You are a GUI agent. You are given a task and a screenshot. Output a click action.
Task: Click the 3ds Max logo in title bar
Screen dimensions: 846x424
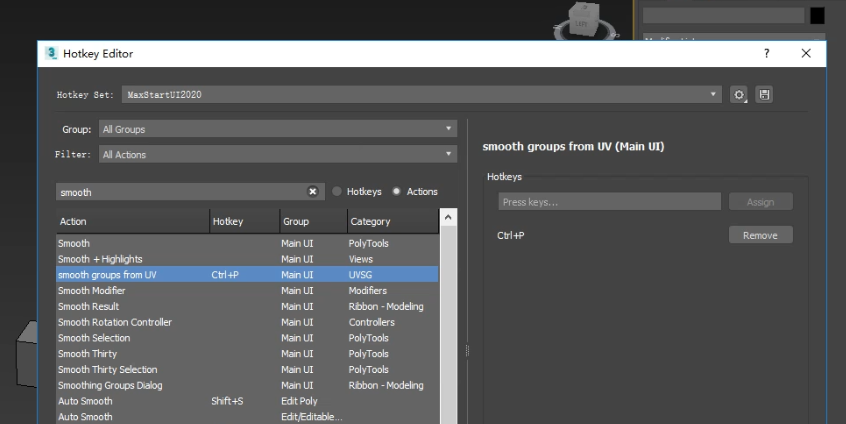coord(52,54)
